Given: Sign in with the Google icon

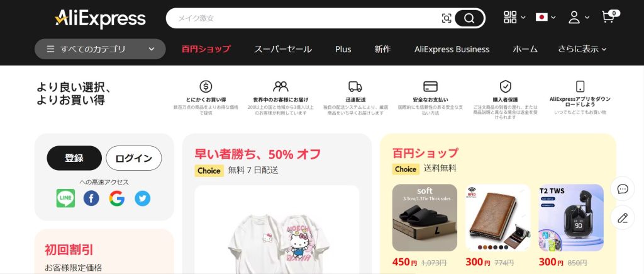Looking at the screenshot, I should [x=116, y=198].
